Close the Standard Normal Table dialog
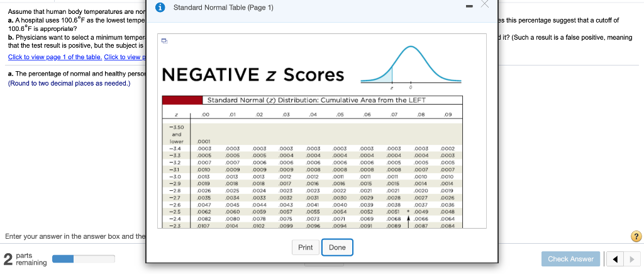 (x=485, y=4)
